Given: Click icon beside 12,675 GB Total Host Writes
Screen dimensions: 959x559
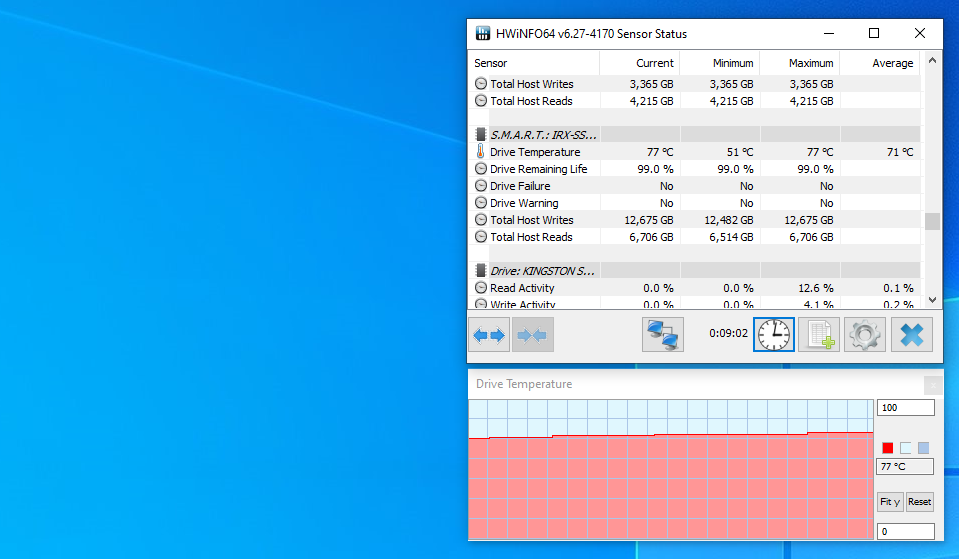Looking at the screenshot, I should pyautogui.click(x=481, y=220).
